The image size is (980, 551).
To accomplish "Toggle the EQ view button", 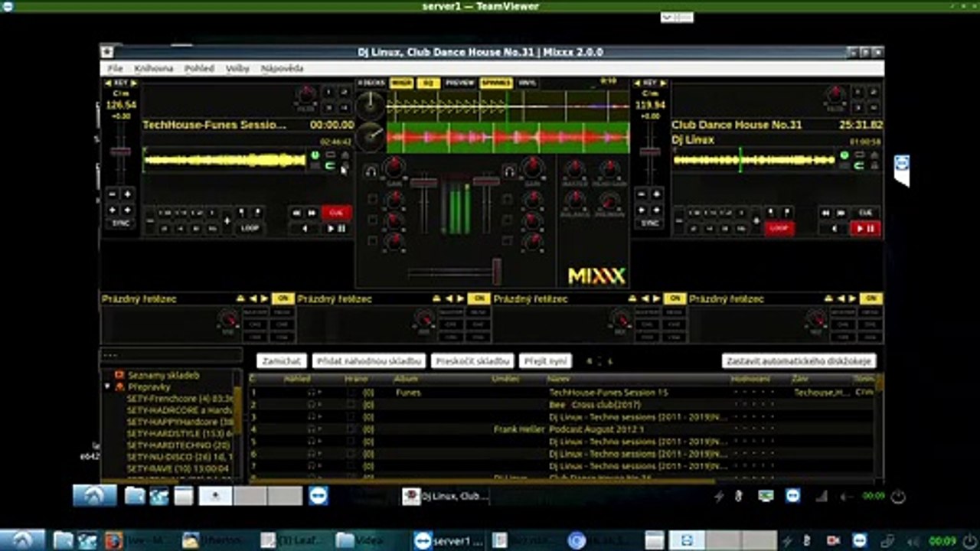I will tap(428, 83).
